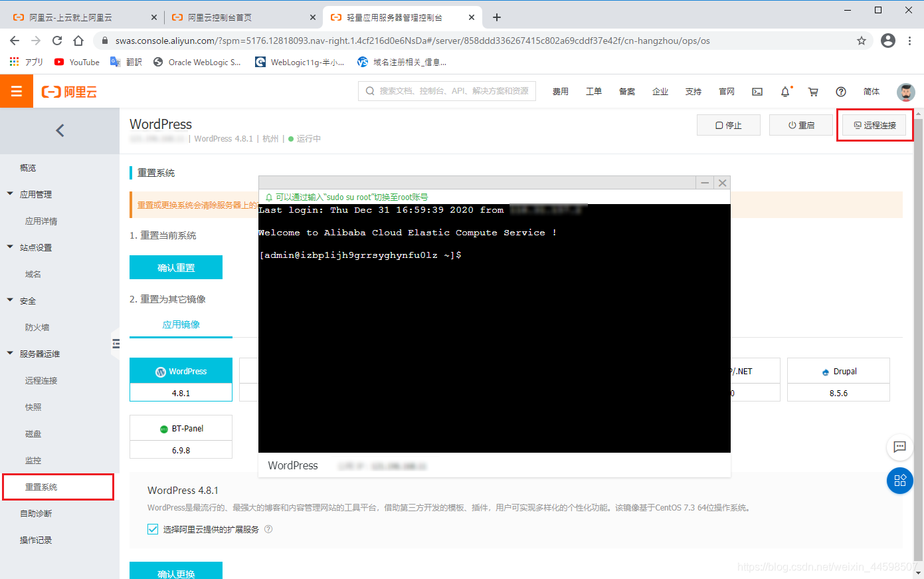Go back in browser history
Viewport: 924px width, 579px height.
(15, 41)
